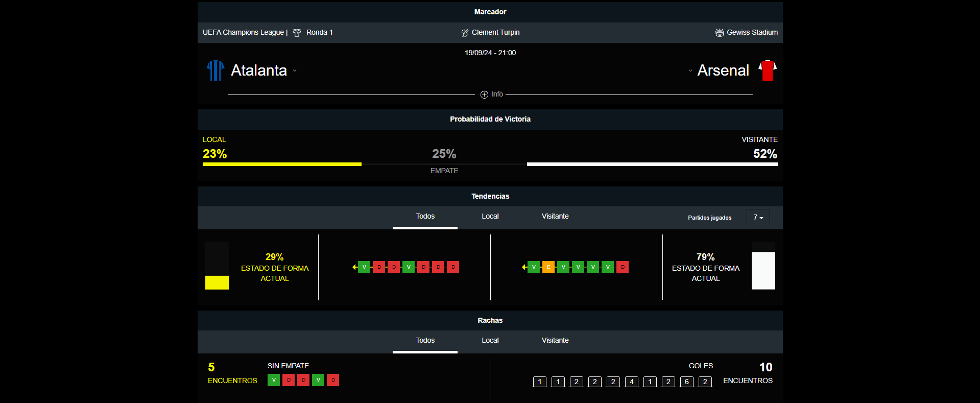The image size is (980, 403).
Task: Click the EMPATE label
Action: click(444, 171)
